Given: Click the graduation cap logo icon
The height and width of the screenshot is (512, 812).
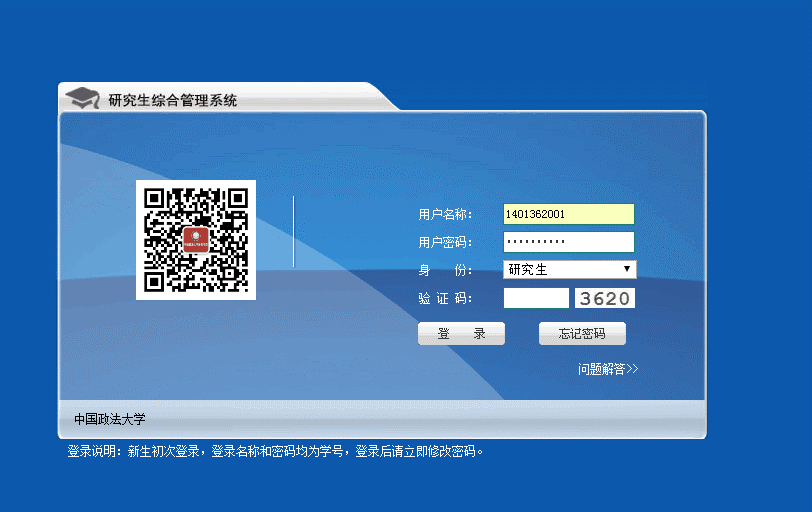Looking at the screenshot, I should click(83, 97).
